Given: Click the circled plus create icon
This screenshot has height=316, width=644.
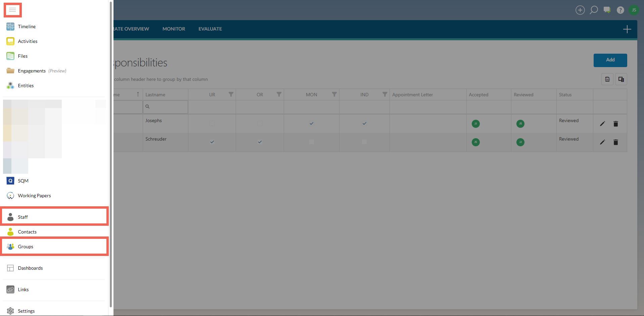Looking at the screenshot, I should pos(580,10).
